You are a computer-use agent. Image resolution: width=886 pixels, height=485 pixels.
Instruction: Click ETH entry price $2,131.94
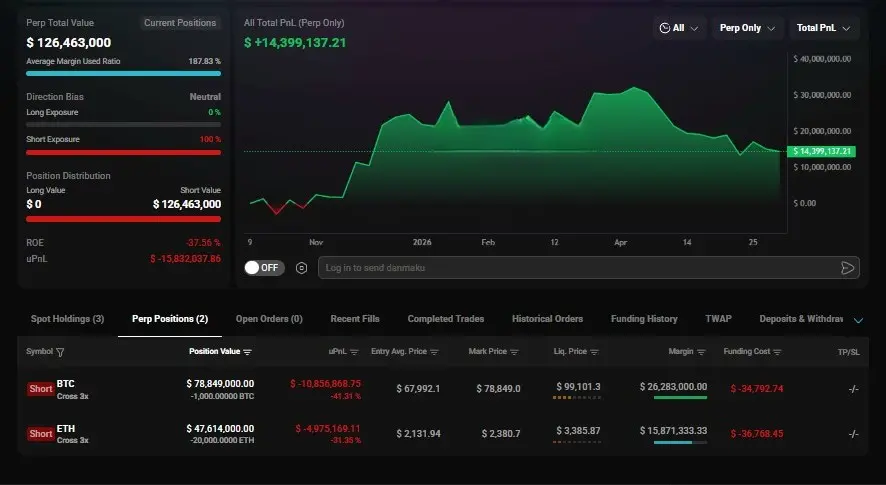(418, 434)
